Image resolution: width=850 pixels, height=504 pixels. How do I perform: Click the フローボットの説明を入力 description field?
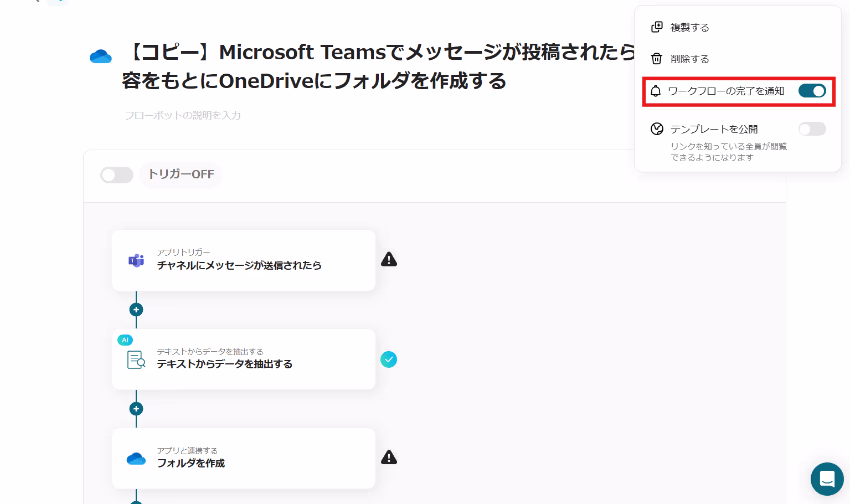[183, 115]
